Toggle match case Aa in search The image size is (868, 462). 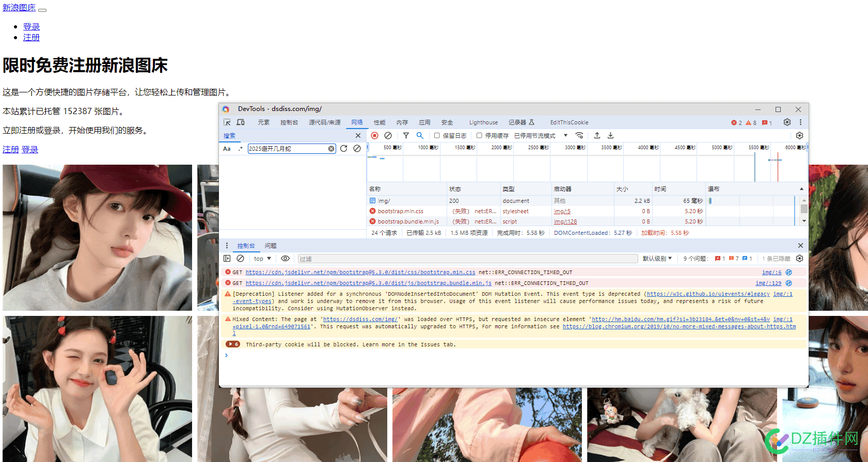227,149
